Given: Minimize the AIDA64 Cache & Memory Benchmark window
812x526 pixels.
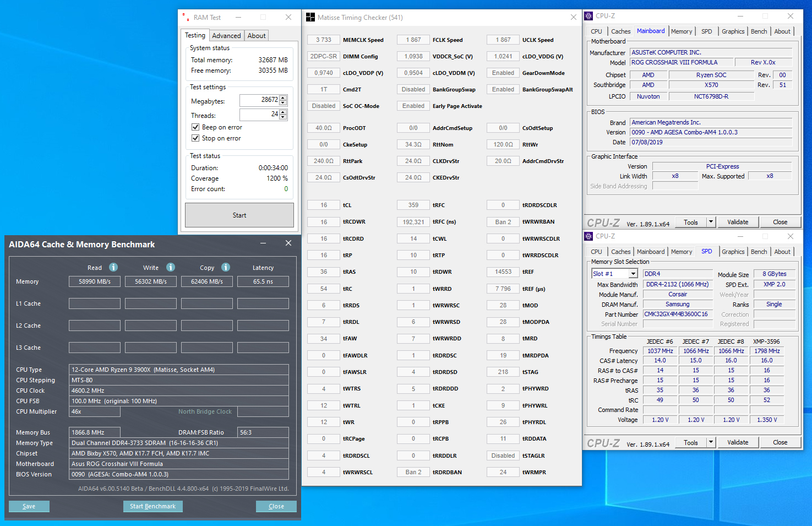Looking at the screenshot, I should [263, 243].
